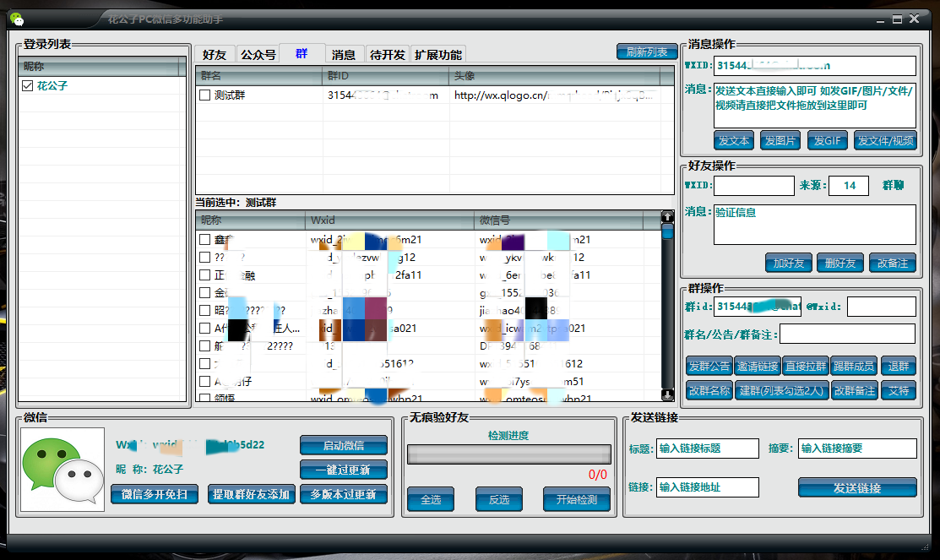Click the 发文件/视频 button
Image resolution: width=940 pixels, height=560 pixels.
(885, 141)
